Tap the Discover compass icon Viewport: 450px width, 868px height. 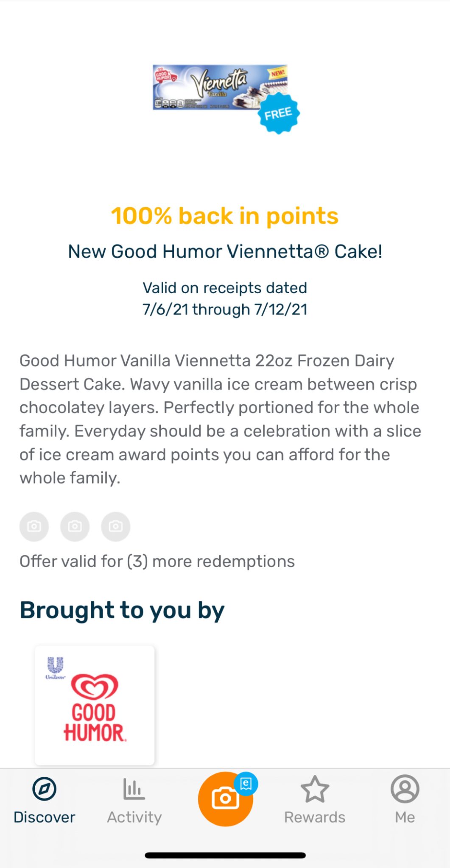coord(45,789)
